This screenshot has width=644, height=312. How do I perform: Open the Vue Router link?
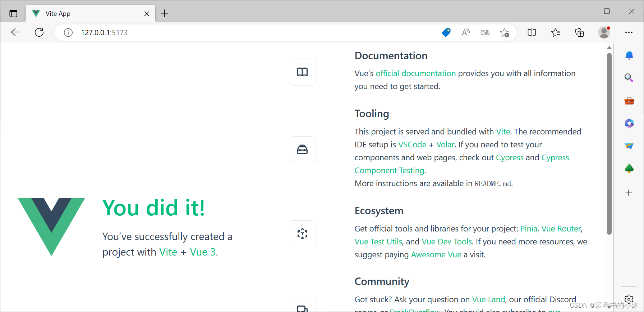coord(561,229)
